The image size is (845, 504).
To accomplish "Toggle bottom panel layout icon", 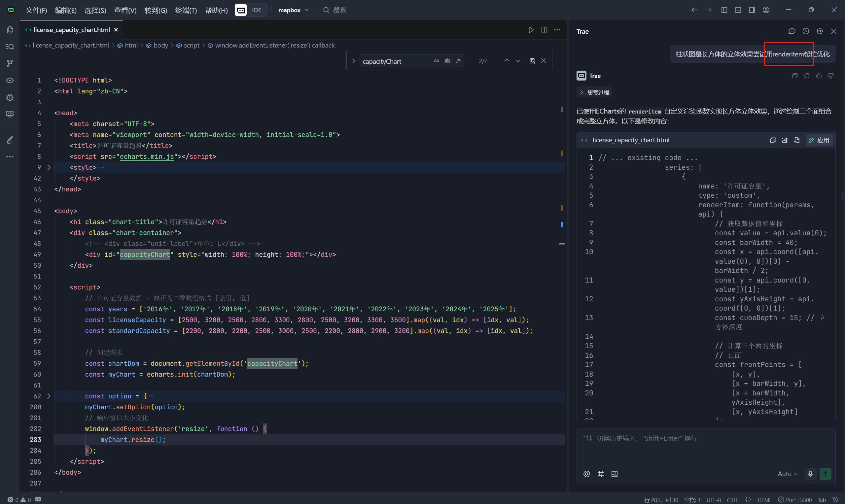I will 738,10.
